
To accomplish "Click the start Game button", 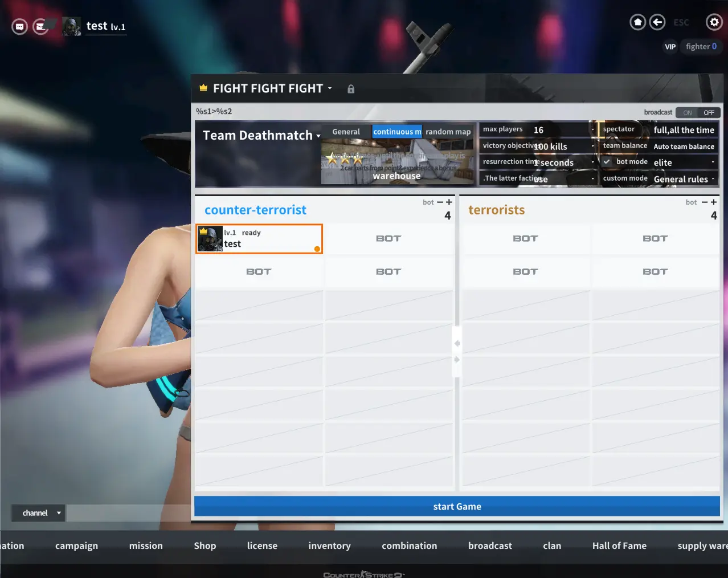I will point(457,506).
